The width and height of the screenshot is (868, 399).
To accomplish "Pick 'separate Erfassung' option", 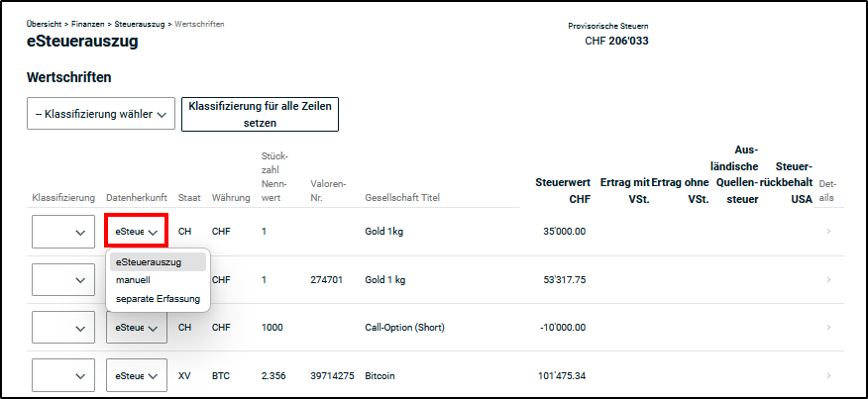I will pyautogui.click(x=158, y=298).
